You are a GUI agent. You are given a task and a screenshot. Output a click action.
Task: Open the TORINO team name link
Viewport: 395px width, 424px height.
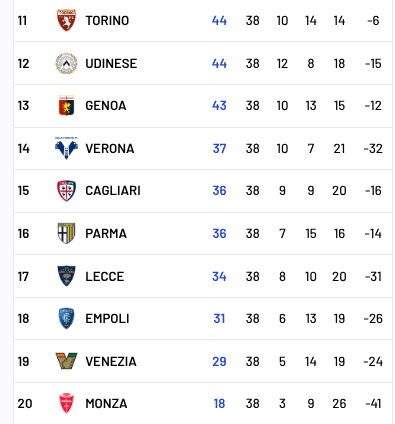(x=107, y=21)
